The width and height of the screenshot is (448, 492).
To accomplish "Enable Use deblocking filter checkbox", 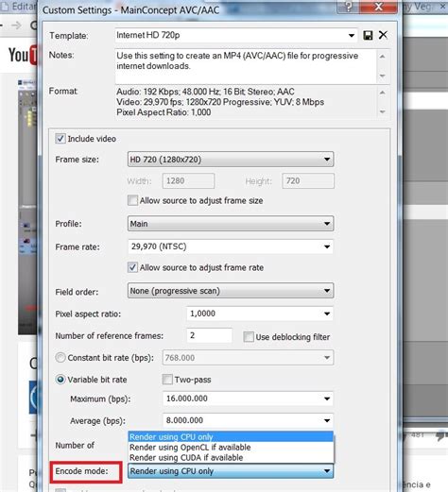I will [249, 337].
